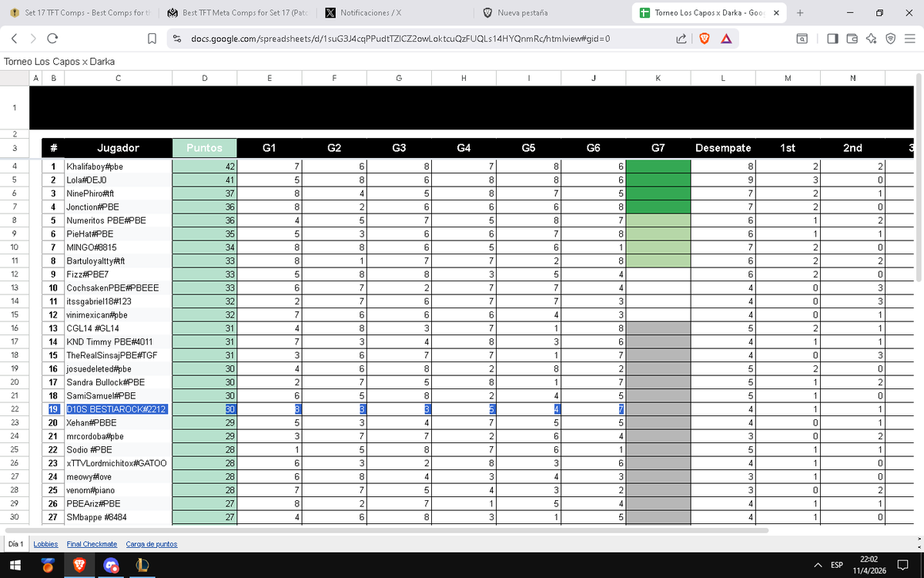
Task: Select player Khalifaboy#pbe cell
Action: tap(118, 166)
